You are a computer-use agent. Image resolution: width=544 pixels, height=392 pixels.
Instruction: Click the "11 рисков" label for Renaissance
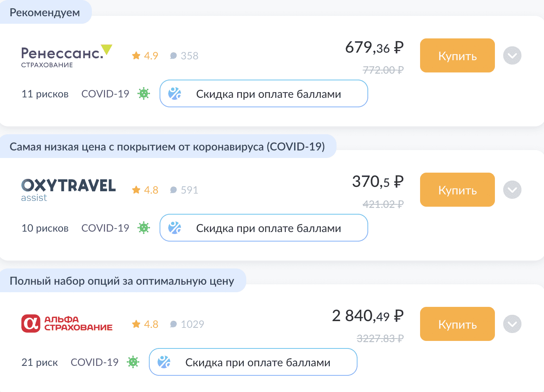45,94
